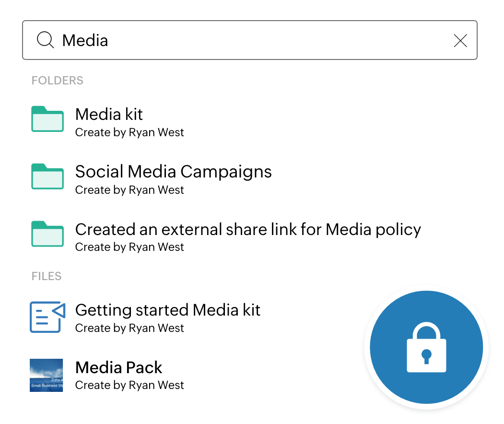Click creator text under Social Media Campaigns
504x424 pixels.
129,190
